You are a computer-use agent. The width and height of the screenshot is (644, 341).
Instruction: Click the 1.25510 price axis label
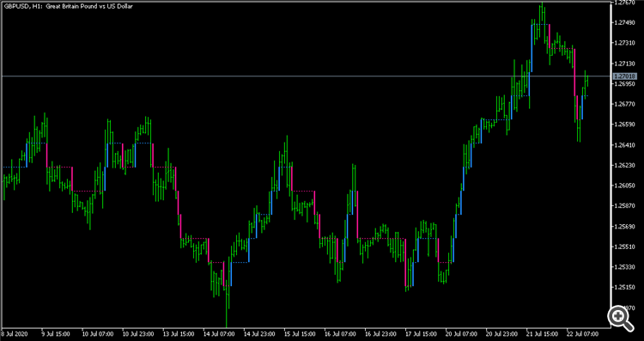(x=624, y=247)
